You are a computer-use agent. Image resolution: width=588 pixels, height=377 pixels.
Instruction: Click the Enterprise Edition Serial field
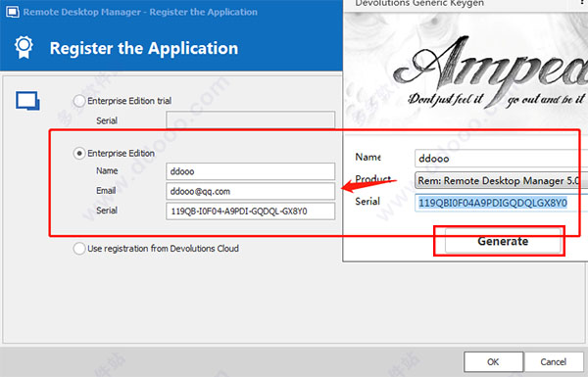[x=251, y=212]
